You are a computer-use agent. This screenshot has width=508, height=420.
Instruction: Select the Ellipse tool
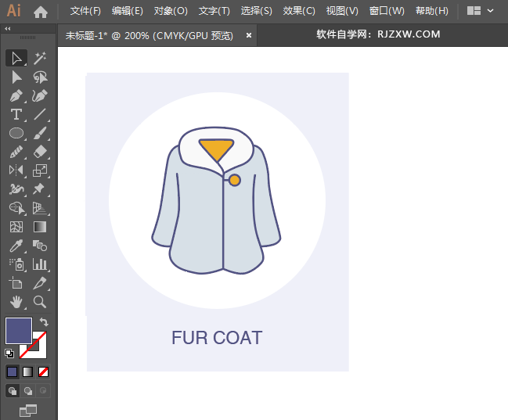point(16,133)
